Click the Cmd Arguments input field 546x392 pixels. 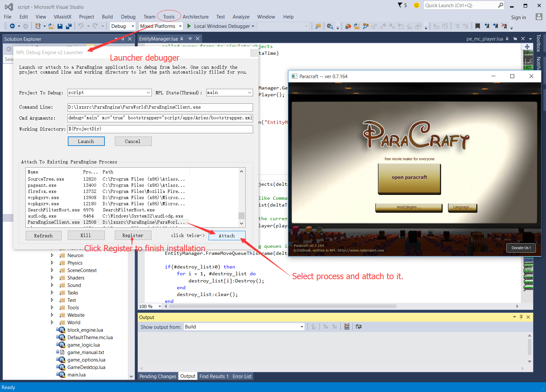160,118
